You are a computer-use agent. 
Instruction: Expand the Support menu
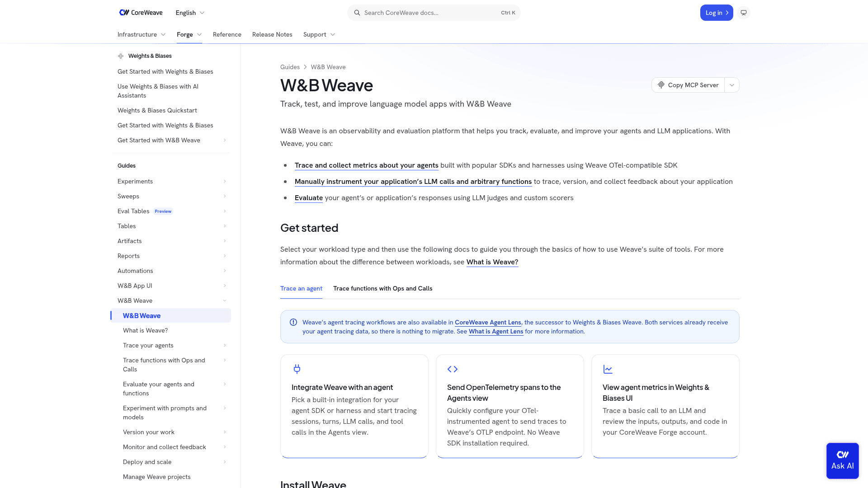tap(319, 34)
